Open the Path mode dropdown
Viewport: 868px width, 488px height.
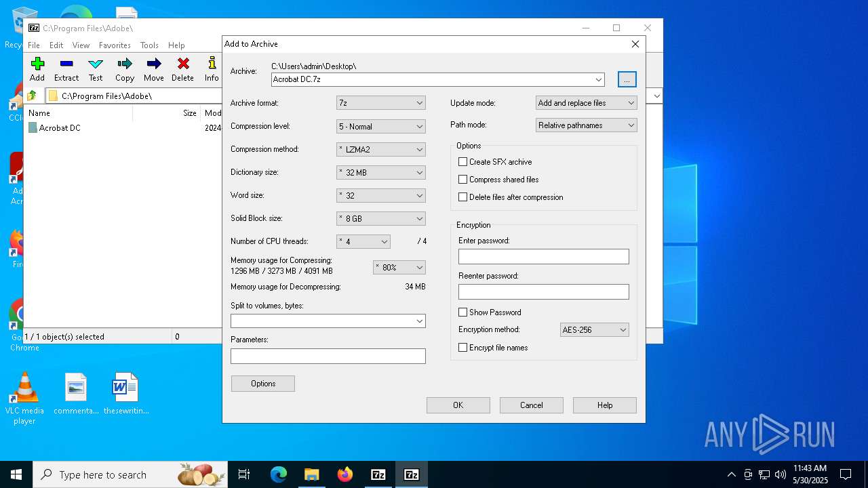click(x=587, y=125)
